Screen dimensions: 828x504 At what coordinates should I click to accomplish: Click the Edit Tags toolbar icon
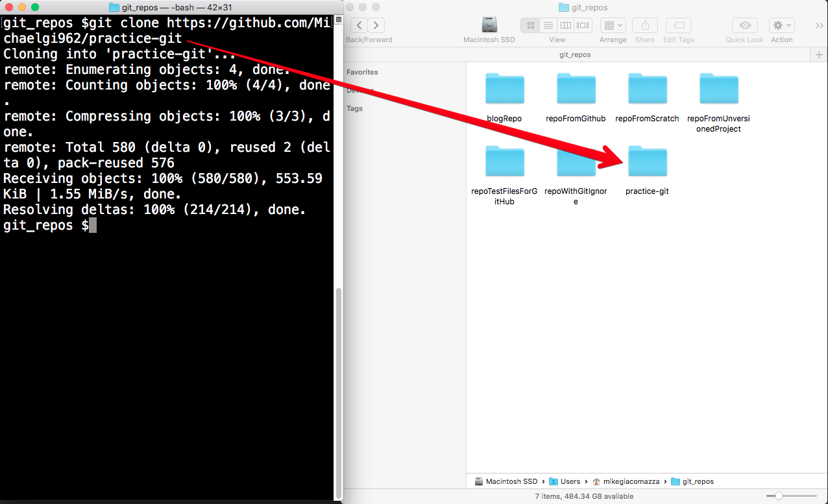point(679,25)
